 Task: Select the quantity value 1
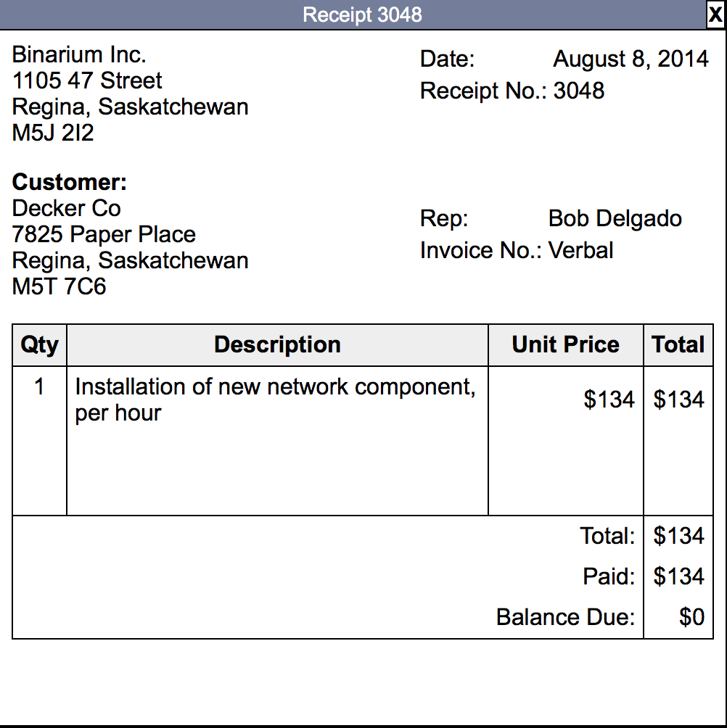click(38, 386)
